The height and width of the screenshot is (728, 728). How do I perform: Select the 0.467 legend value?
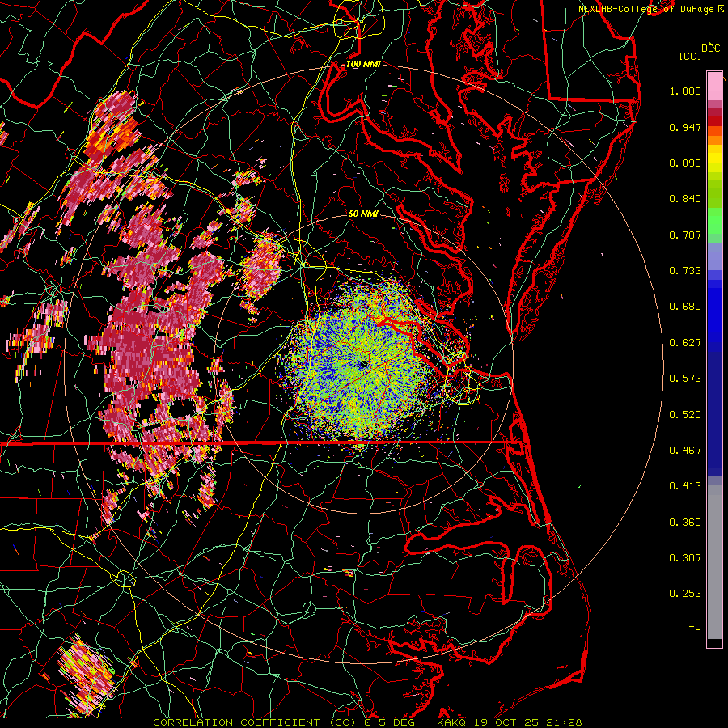coord(685,451)
